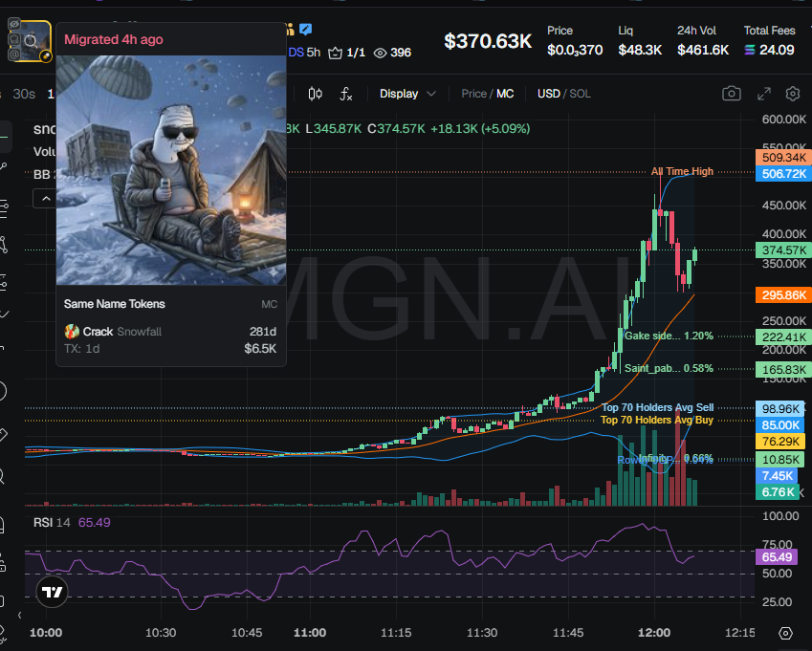Click the 24h Vol $461.6K value
The image size is (812, 651).
(x=703, y=51)
